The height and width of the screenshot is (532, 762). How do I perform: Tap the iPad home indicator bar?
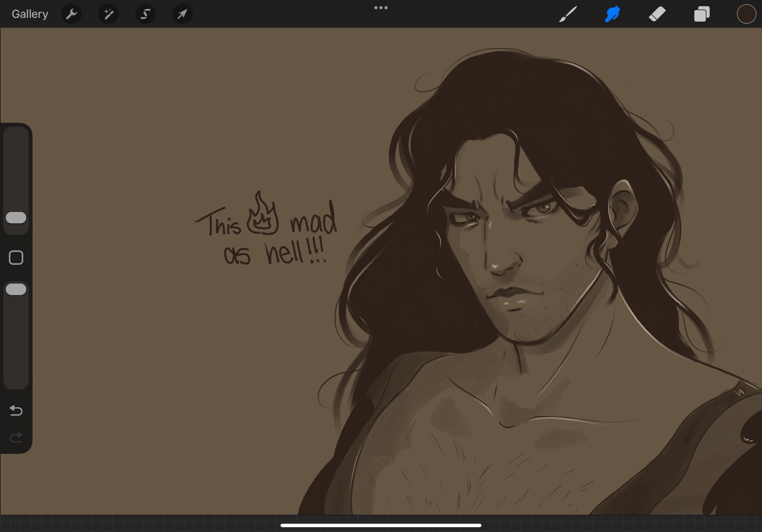381,525
